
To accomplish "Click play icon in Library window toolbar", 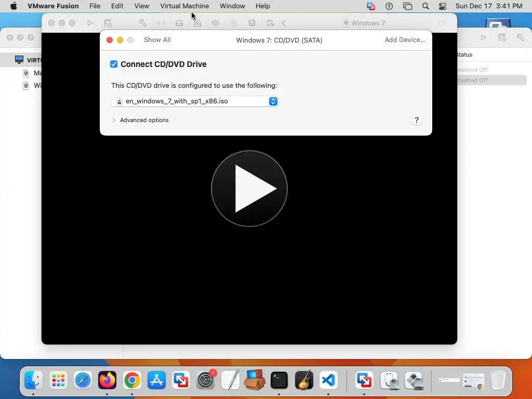I will click(x=483, y=37).
